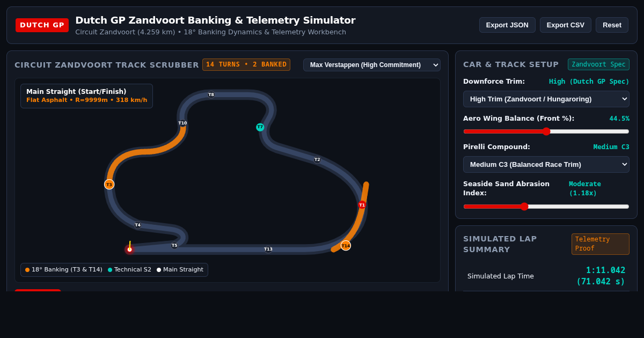
Task: Open the Medium C3 compound dropdown
Action: (546, 165)
